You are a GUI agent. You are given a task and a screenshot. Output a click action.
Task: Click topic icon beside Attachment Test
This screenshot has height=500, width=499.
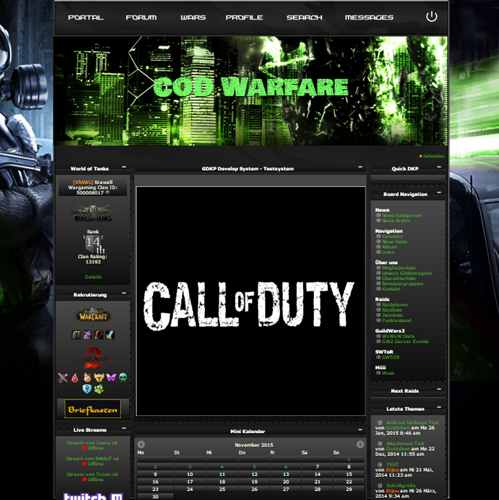click(x=379, y=443)
